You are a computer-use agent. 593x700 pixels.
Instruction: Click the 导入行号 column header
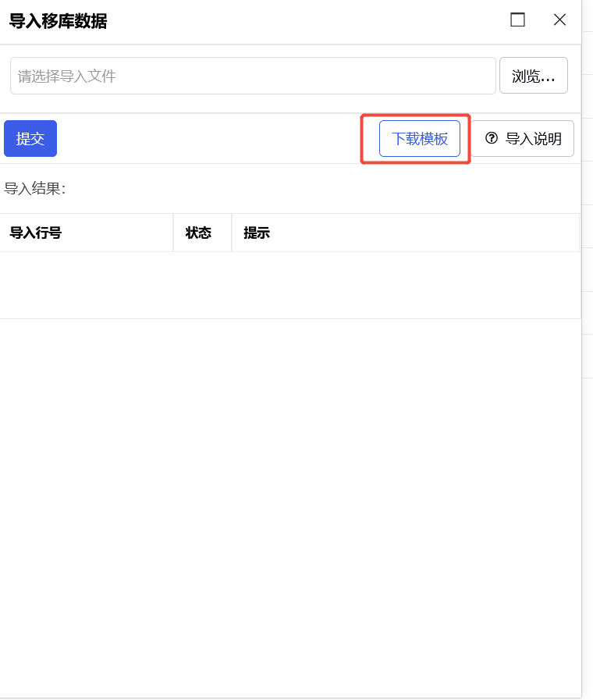coord(87,233)
